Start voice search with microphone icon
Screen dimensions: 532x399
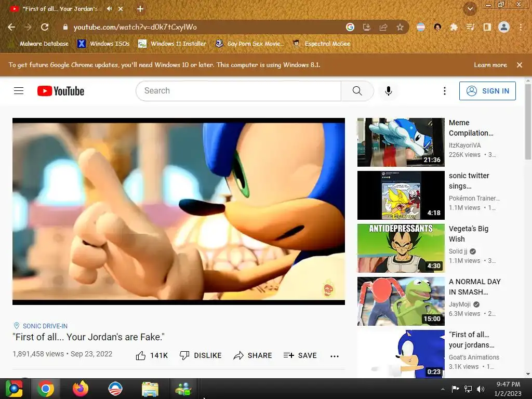pos(389,91)
